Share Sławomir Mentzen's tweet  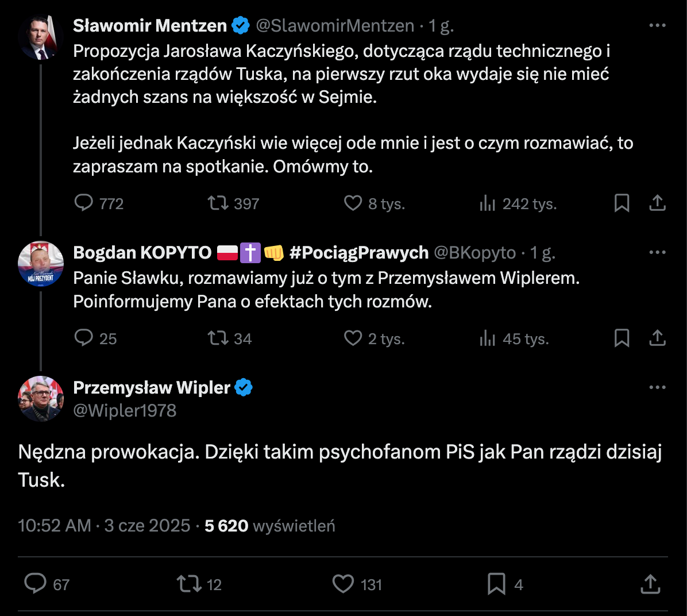point(657,203)
